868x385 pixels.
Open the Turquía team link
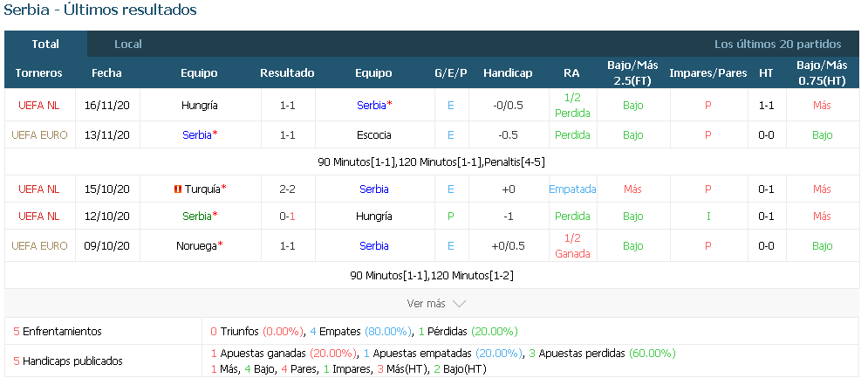coord(202,189)
